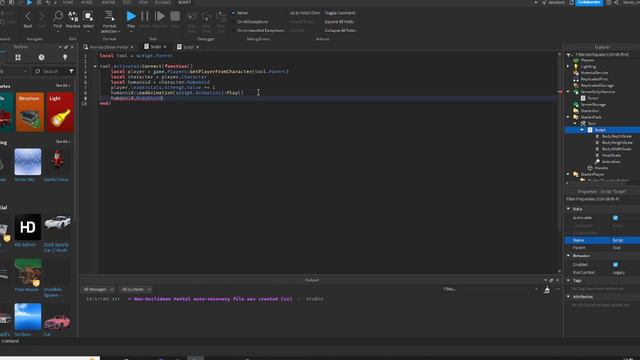Viewport: 640px width, 360px height.
Task: Click Go to Script Error
Action: pyautogui.click(x=305, y=13)
